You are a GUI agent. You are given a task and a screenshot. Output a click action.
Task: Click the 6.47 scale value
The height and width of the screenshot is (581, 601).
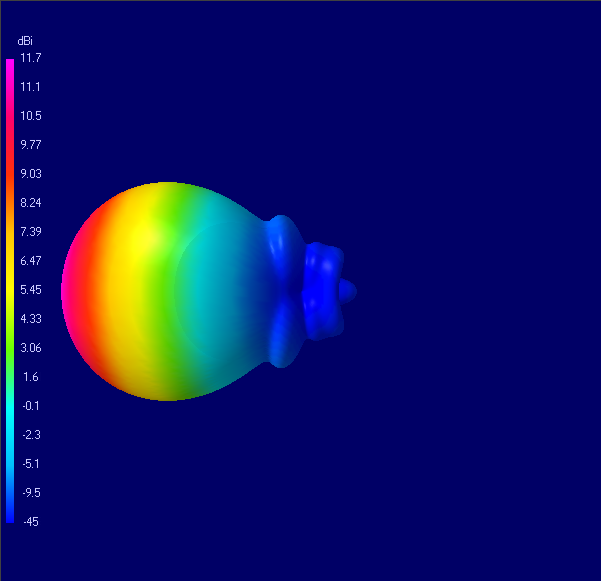(x=31, y=261)
